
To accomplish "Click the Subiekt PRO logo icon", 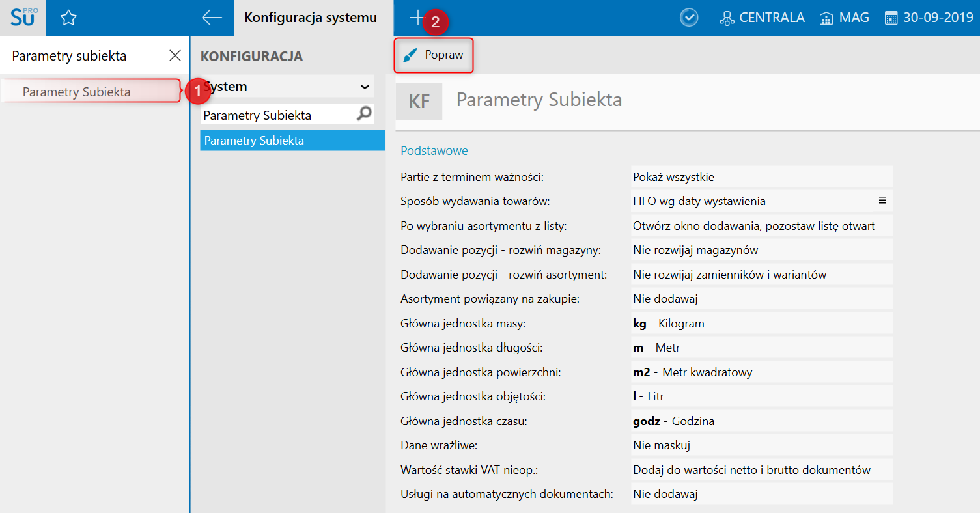I will click(23, 18).
